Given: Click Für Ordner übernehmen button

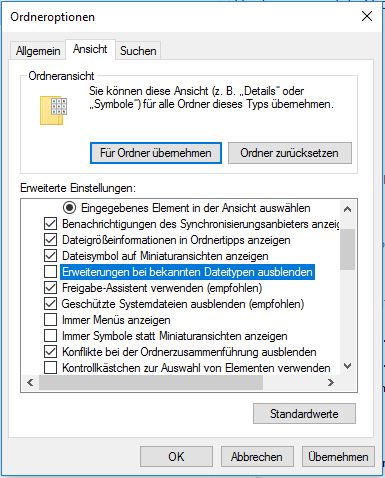Looking at the screenshot, I should (156, 153).
